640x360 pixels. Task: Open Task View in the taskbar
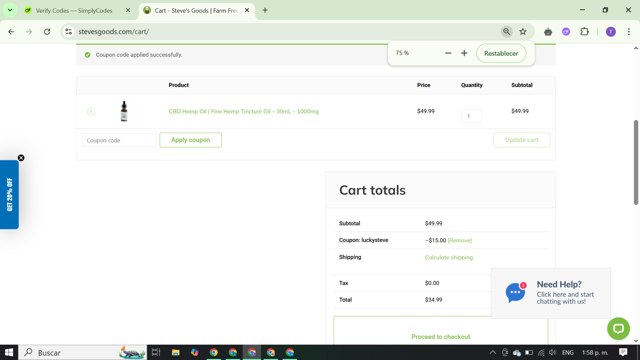pos(156,352)
